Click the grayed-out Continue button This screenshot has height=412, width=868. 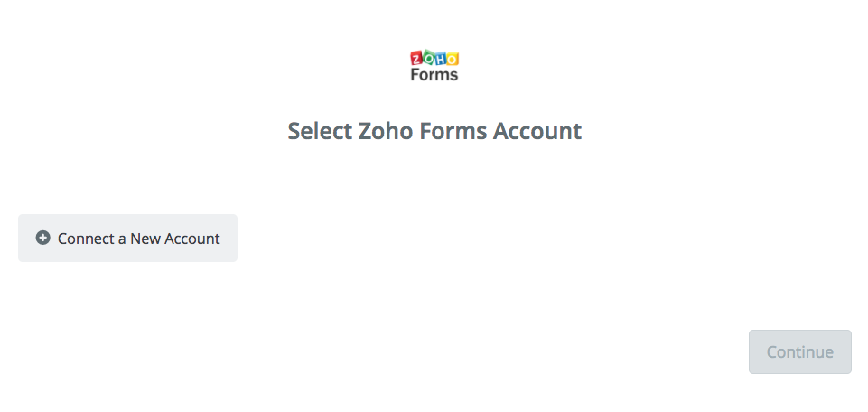[x=800, y=352]
